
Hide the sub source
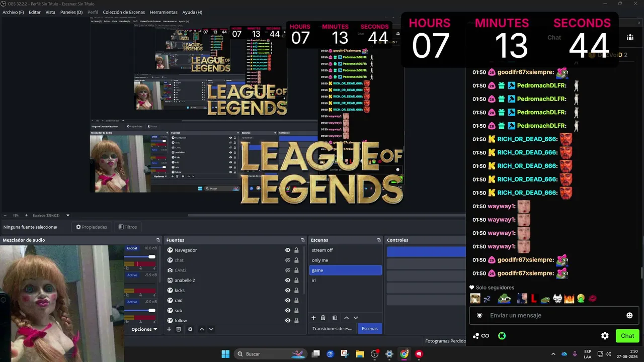(x=288, y=311)
